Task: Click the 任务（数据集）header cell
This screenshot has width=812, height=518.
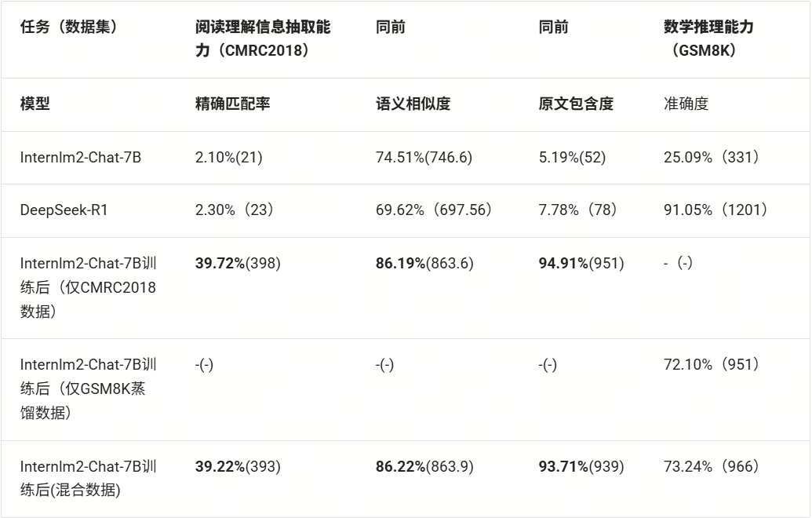Action: (x=68, y=27)
